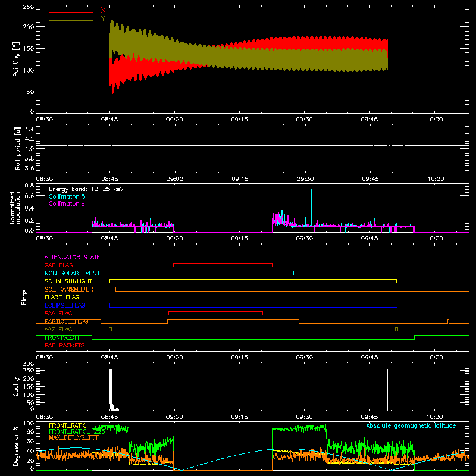This screenshot has width=476, height=476.
Task: Click 09:15 under the Pointing plot
Action: click(240, 120)
